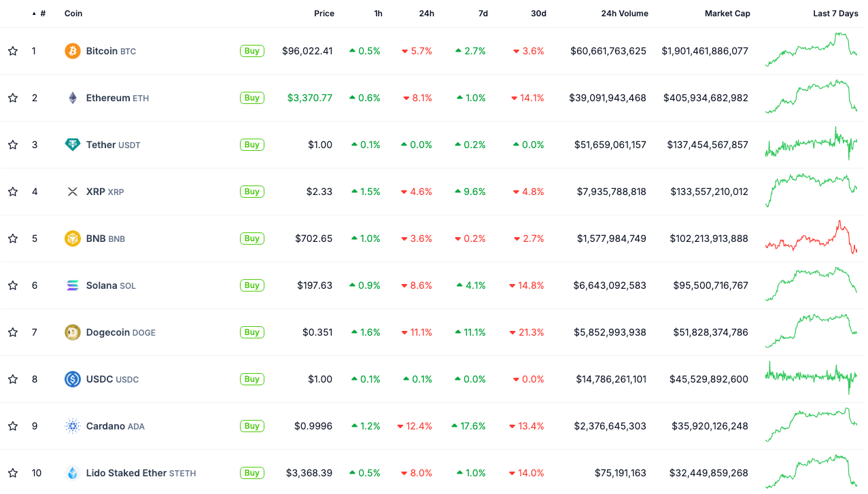868x494 pixels.
Task: Open Cardano's 7-day sparkline chart
Action: tap(811, 425)
